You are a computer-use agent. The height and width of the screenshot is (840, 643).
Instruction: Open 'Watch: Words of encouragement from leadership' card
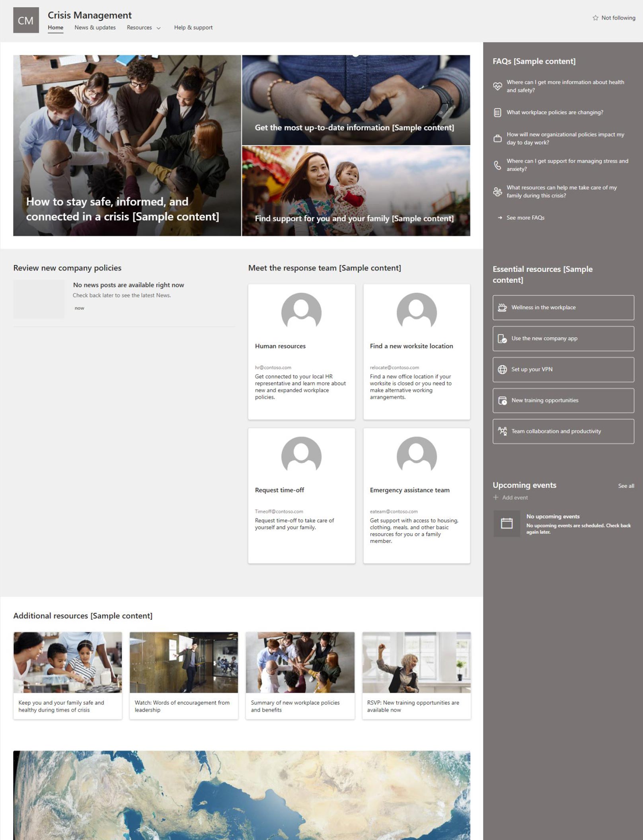pos(184,675)
